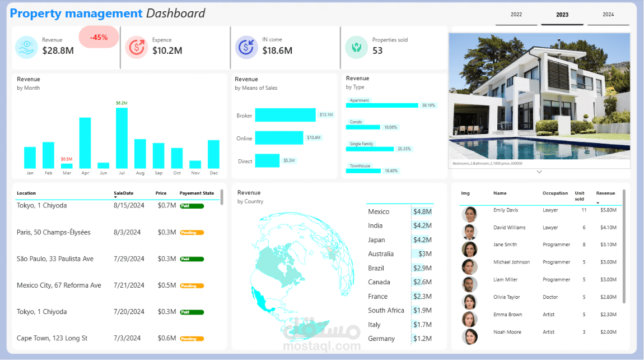Click Noah Moore profile photo

469,336
